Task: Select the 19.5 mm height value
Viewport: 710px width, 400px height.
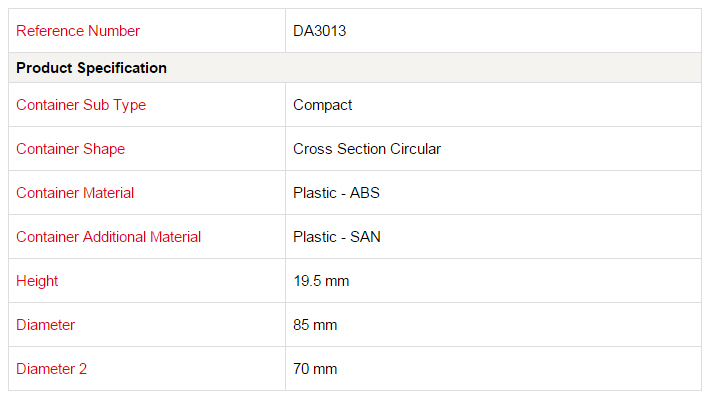Action: [x=321, y=281]
